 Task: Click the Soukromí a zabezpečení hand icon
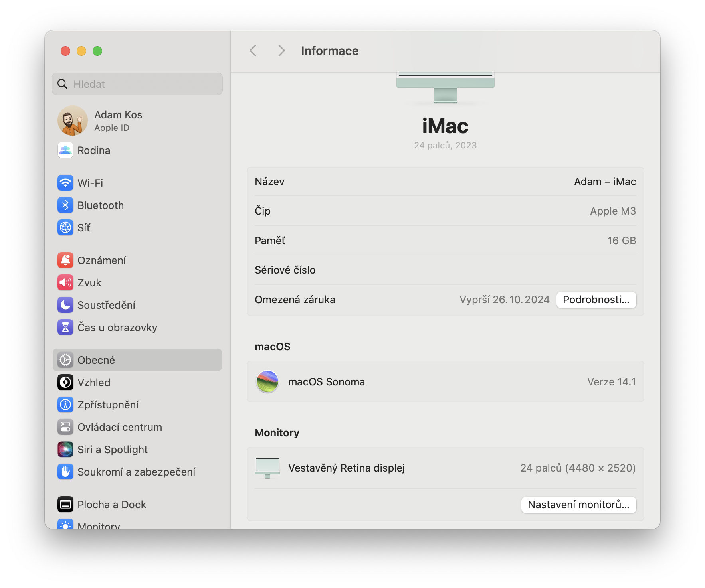pos(65,472)
